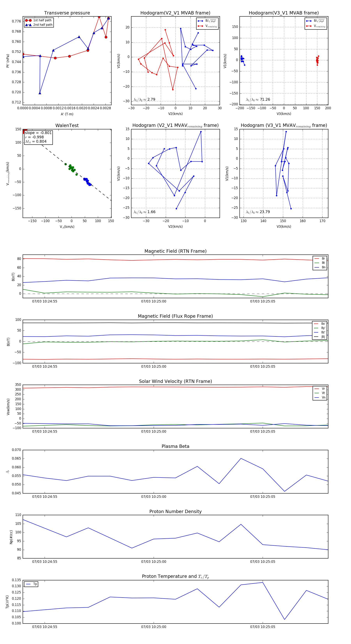
Task: Click the "A' (T·m)" x-axis label
Action: [x=67, y=114]
